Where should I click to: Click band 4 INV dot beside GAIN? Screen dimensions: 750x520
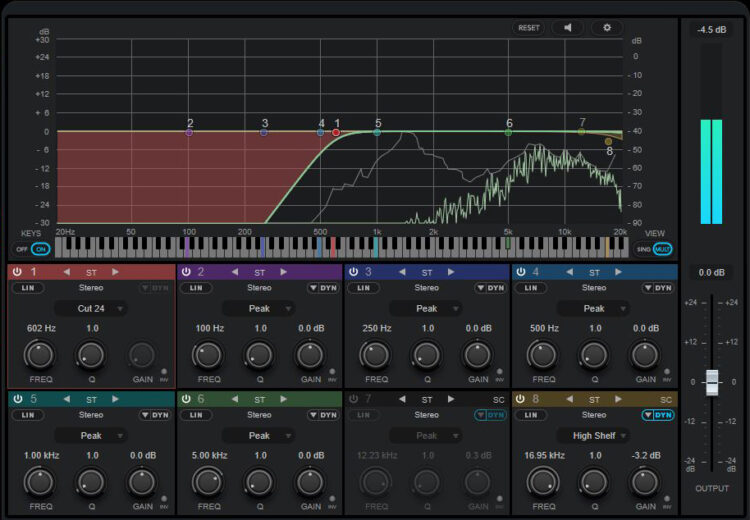click(667, 371)
